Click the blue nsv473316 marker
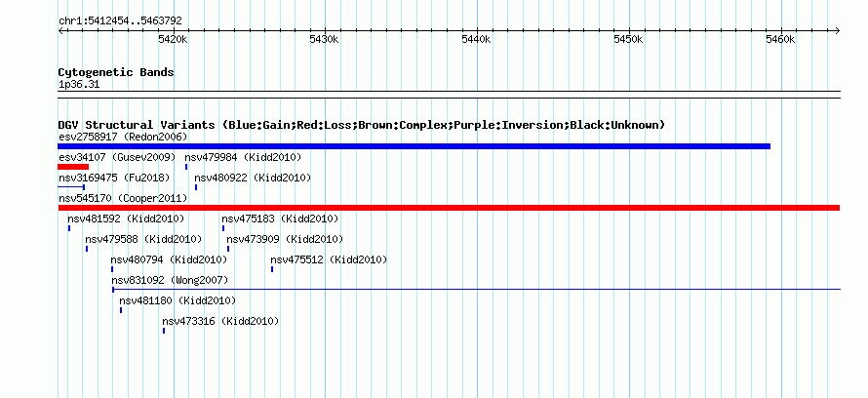This screenshot has height=398, width=868. pyautogui.click(x=164, y=331)
